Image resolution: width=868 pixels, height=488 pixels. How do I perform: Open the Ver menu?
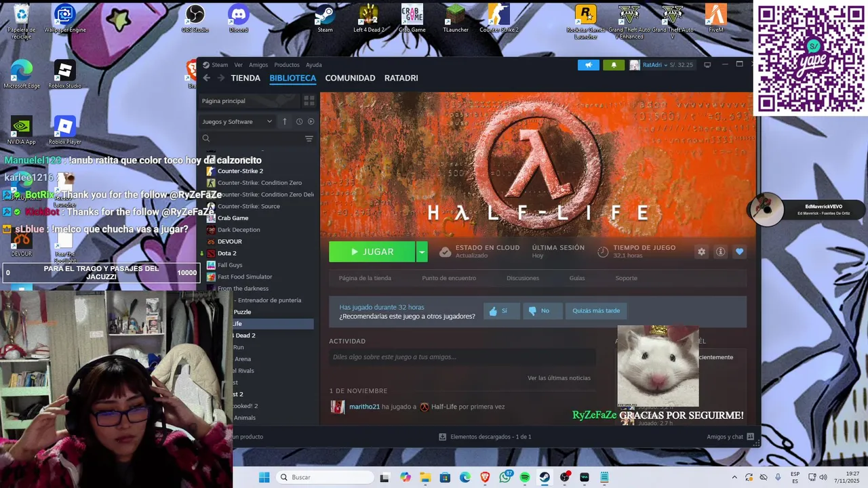pos(238,65)
